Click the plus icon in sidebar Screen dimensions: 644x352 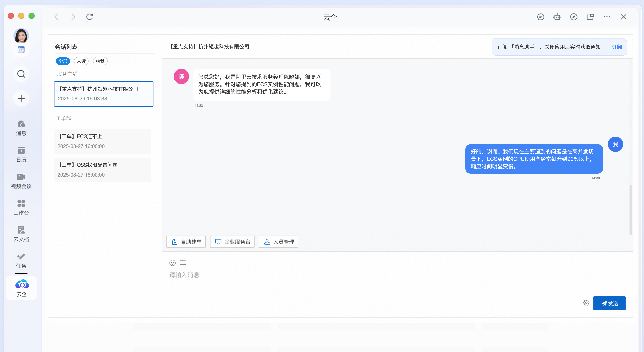[21, 98]
